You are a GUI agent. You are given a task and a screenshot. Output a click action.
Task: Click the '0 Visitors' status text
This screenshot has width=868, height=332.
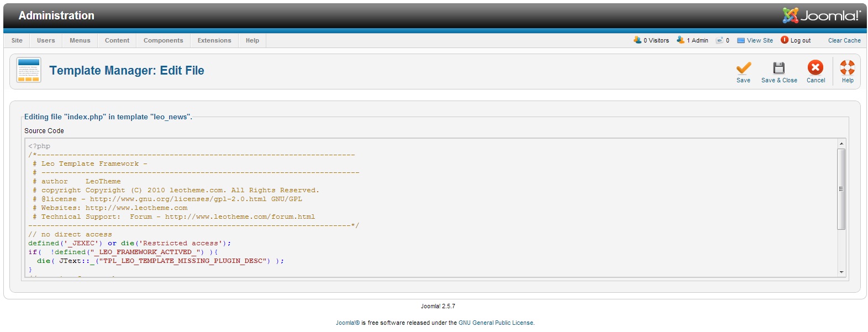[x=656, y=40]
